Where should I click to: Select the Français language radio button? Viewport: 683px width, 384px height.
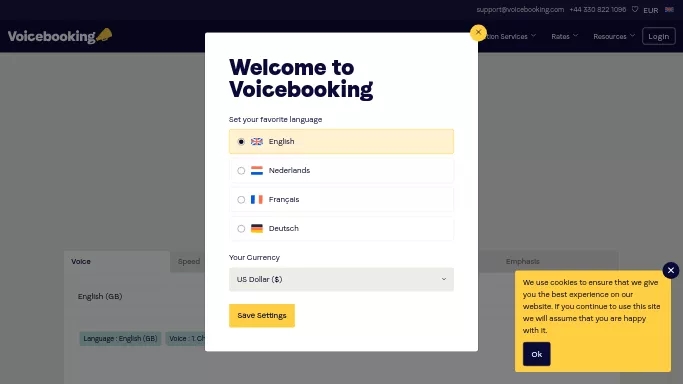point(241,200)
